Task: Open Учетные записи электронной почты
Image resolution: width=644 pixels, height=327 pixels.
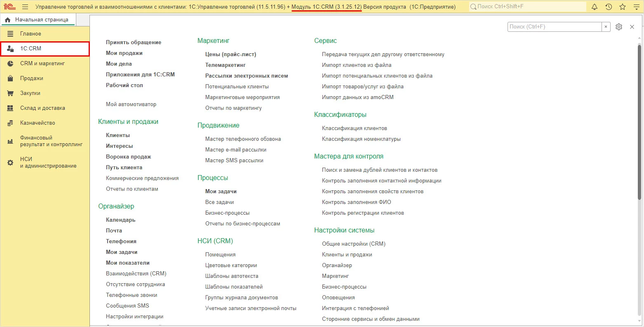Action: [x=251, y=308]
